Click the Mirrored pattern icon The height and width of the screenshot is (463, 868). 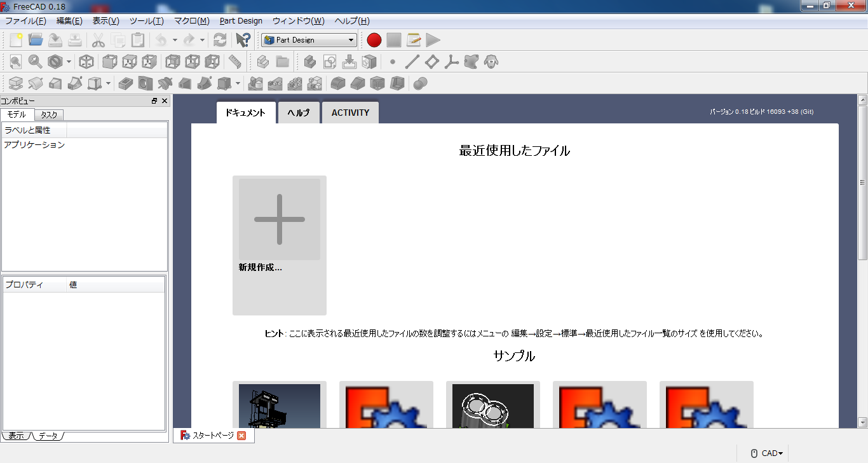click(x=256, y=83)
